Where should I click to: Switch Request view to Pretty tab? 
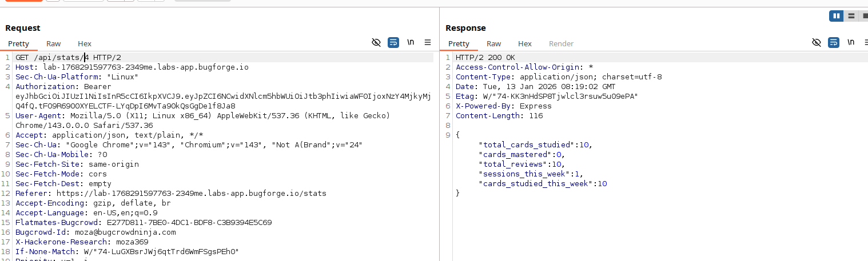coord(19,43)
